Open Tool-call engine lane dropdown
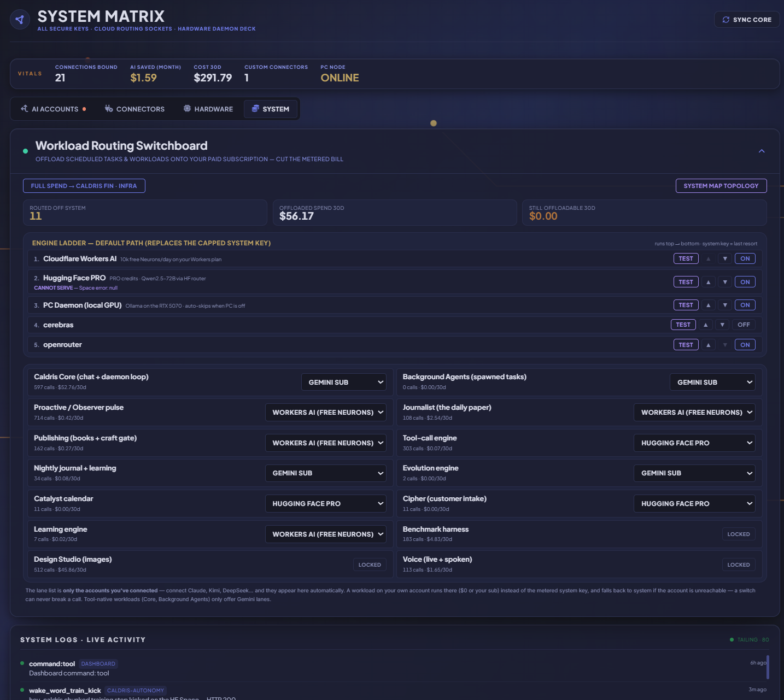 click(694, 443)
